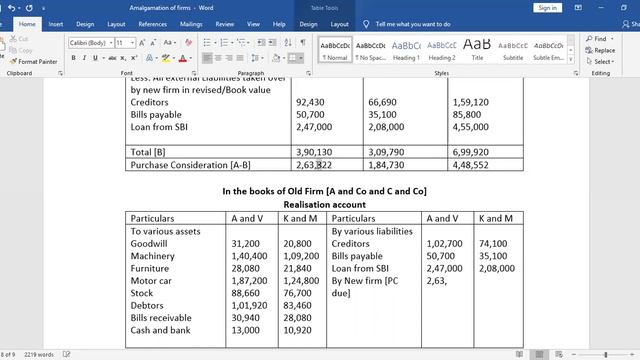
Task: Open the Table Tools Layout tab
Action: pyautogui.click(x=339, y=24)
